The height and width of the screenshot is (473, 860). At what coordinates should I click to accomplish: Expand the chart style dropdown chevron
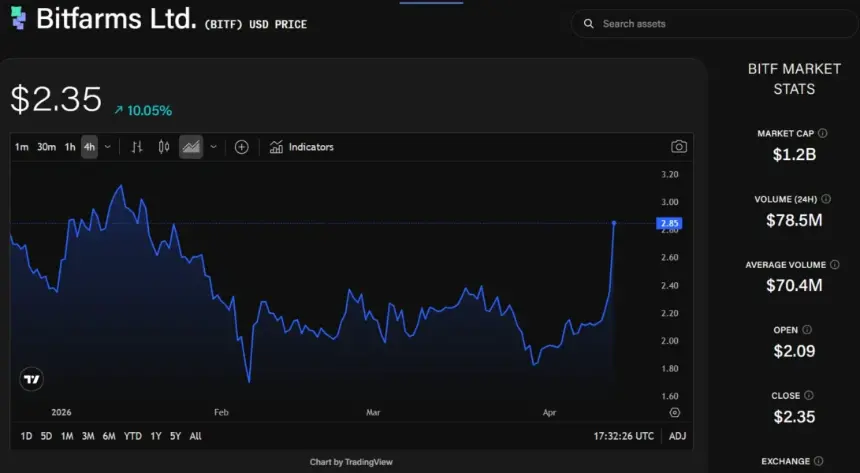click(214, 147)
